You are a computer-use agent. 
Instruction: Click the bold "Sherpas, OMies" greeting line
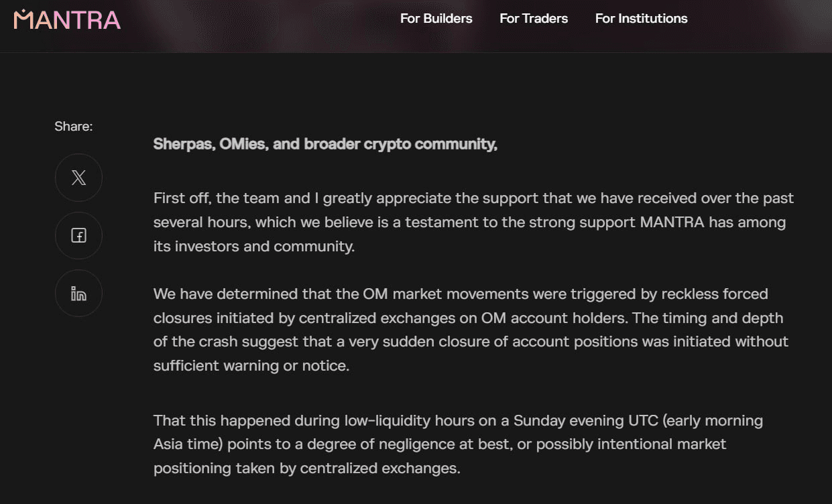pyautogui.click(x=325, y=144)
